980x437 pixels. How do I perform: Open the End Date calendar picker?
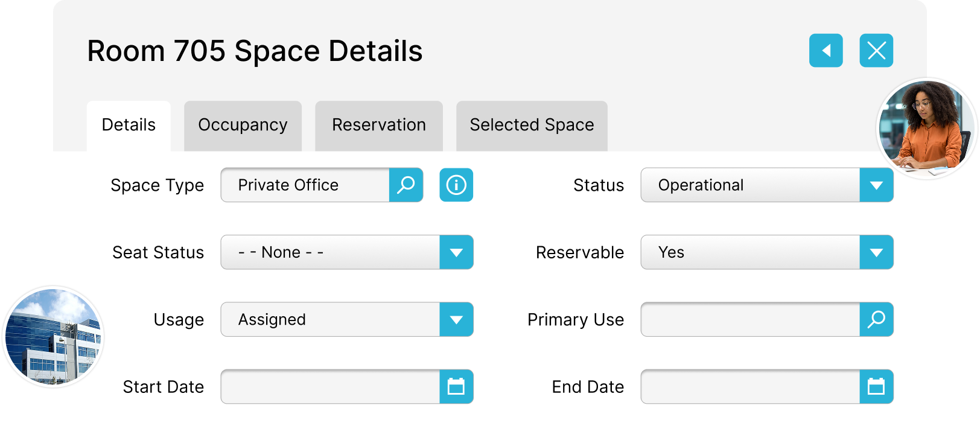[876, 386]
